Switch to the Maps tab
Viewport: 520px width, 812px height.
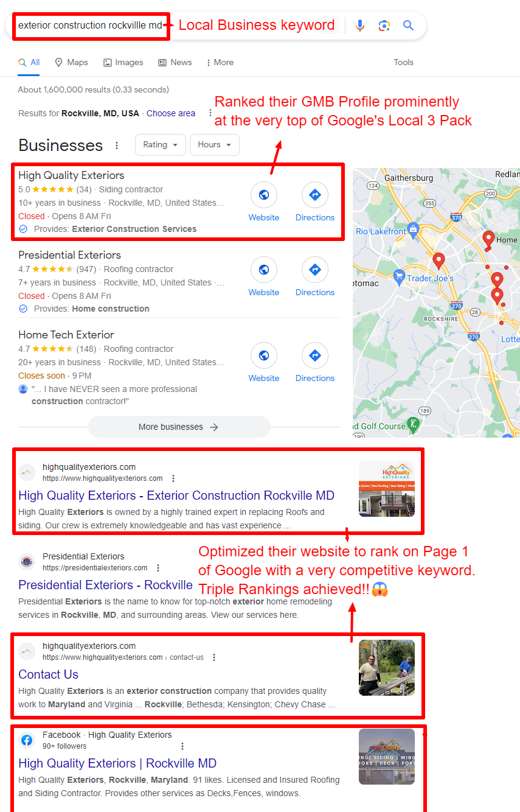(71, 62)
